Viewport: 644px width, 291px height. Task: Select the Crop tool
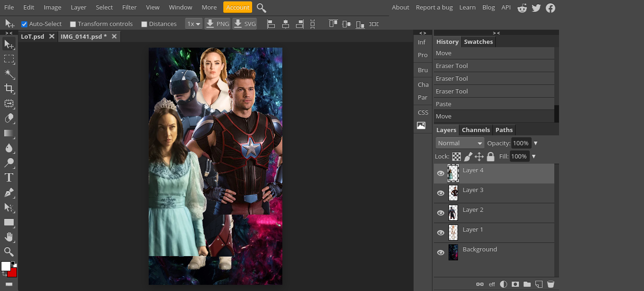(x=9, y=88)
